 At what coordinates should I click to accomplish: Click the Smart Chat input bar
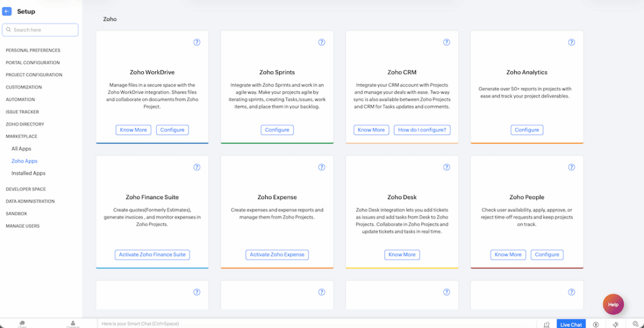coord(318,324)
